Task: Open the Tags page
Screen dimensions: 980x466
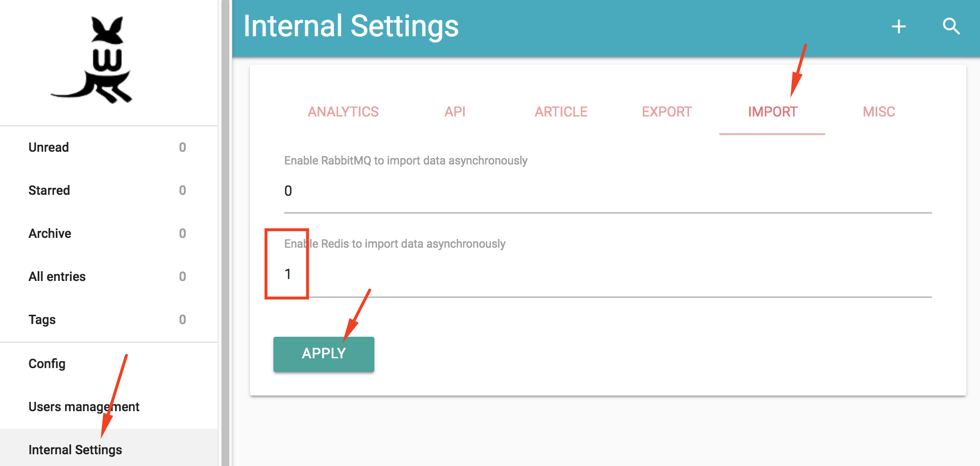Action: [x=42, y=320]
